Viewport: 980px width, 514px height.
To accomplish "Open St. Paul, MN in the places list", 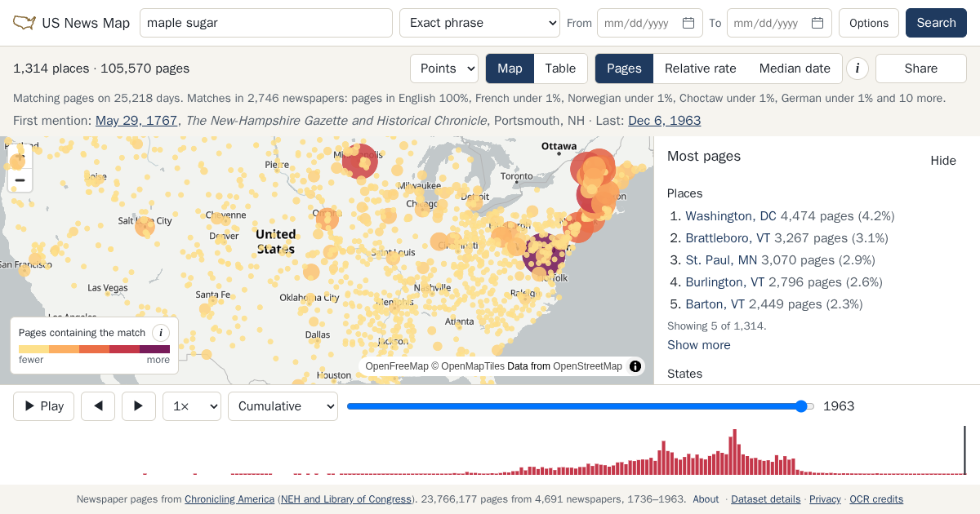I will coord(721,260).
